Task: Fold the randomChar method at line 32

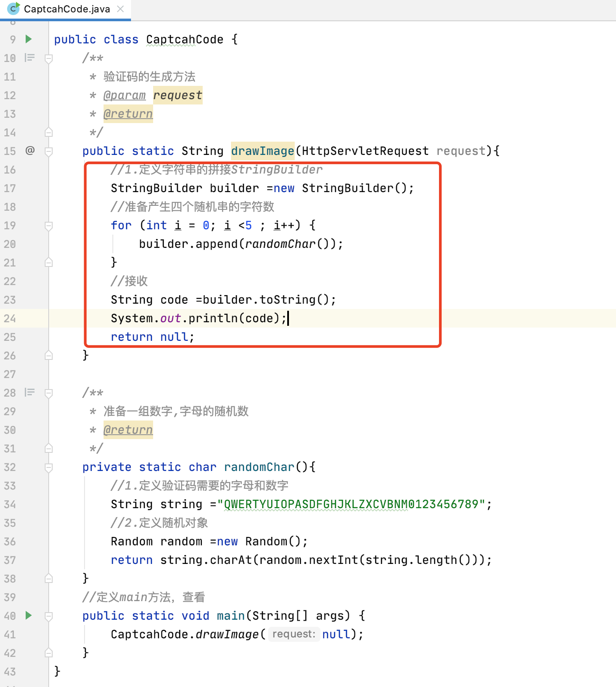Action: pos(49,467)
